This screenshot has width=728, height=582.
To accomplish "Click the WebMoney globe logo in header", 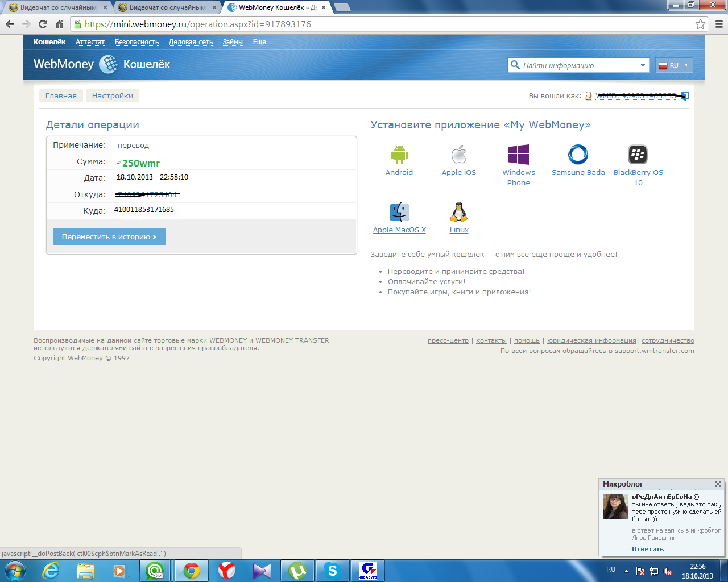I will coord(108,64).
